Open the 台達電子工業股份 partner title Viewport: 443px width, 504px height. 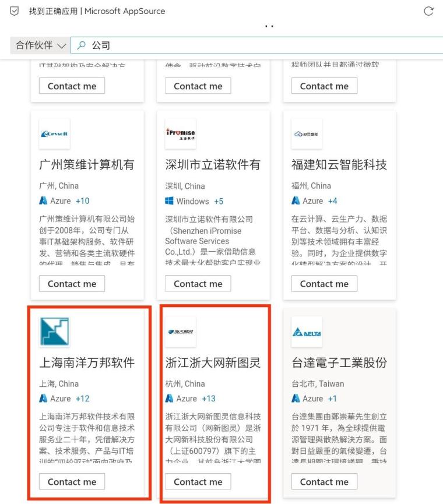[x=339, y=362]
